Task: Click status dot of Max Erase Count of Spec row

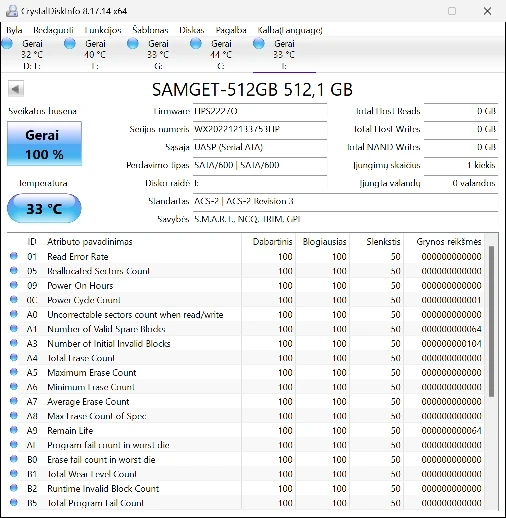Action: tap(14, 415)
